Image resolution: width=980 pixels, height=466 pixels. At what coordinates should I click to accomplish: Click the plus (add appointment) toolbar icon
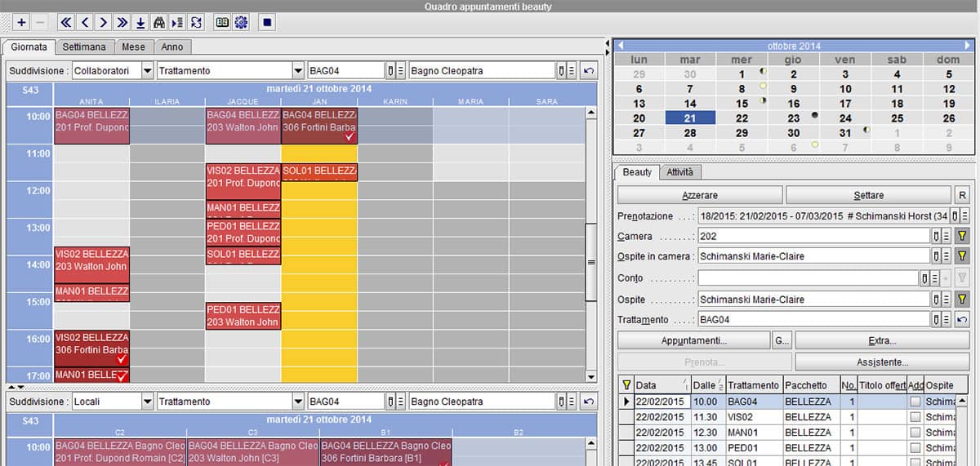(x=22, y=23)
